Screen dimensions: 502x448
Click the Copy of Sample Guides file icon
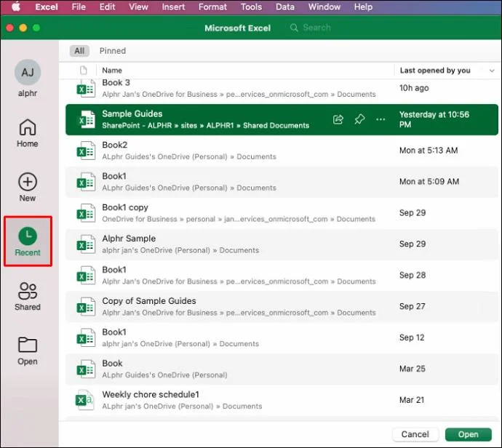(x=86, y=306)
